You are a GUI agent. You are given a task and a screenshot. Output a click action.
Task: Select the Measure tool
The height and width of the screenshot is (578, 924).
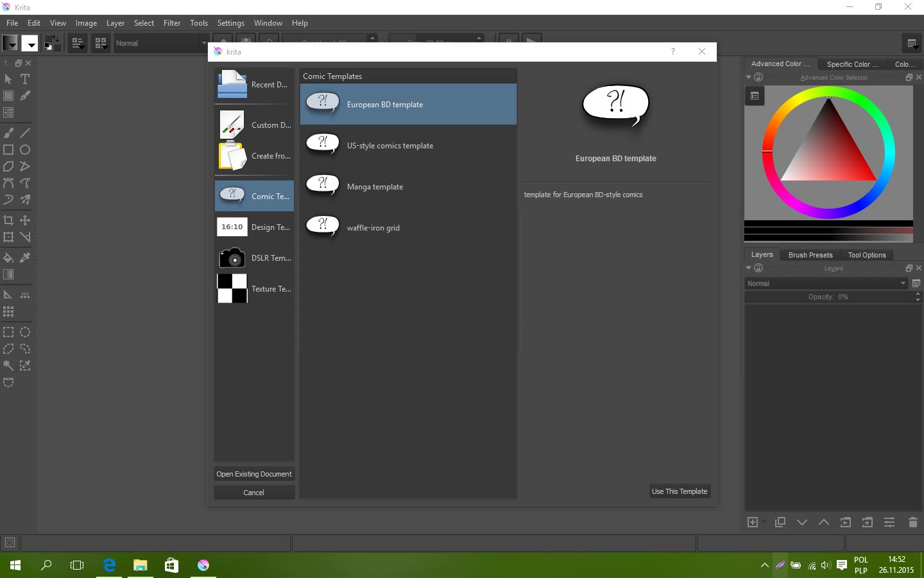25,237
